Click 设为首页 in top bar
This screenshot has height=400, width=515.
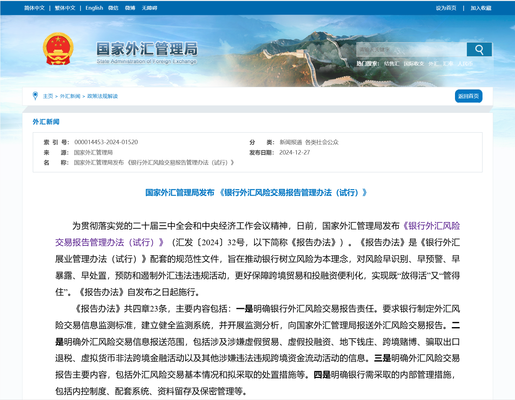click(x=446, y=8)
